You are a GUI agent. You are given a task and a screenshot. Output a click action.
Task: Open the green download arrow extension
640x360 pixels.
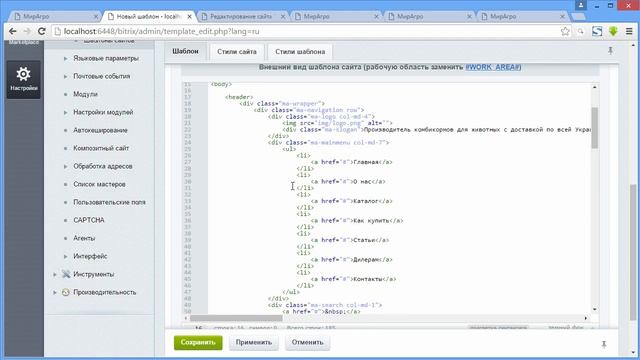click(613, 31)
